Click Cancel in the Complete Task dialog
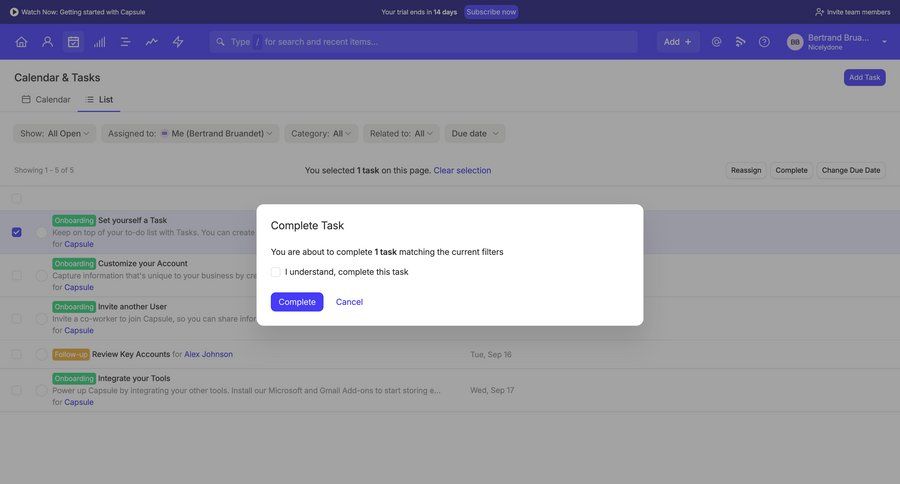This screenshot has width=900, height=484. point(349,302)
